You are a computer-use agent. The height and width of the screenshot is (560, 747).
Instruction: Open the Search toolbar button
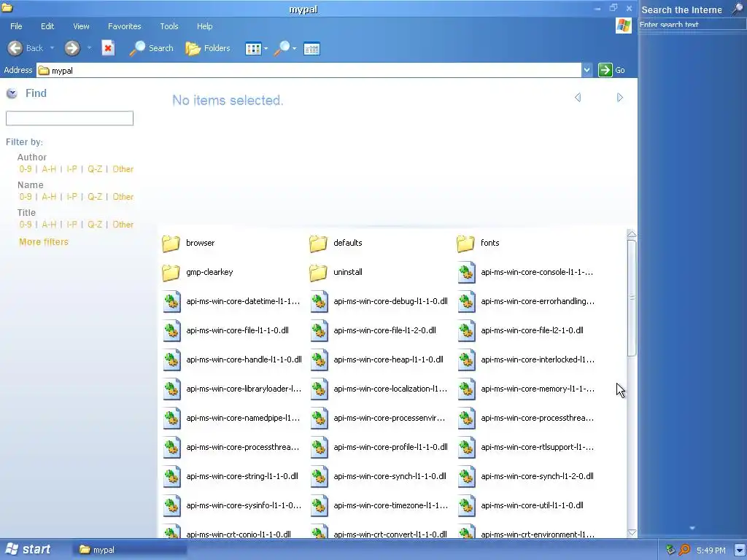pyautogui.click(x=152, y=48)
